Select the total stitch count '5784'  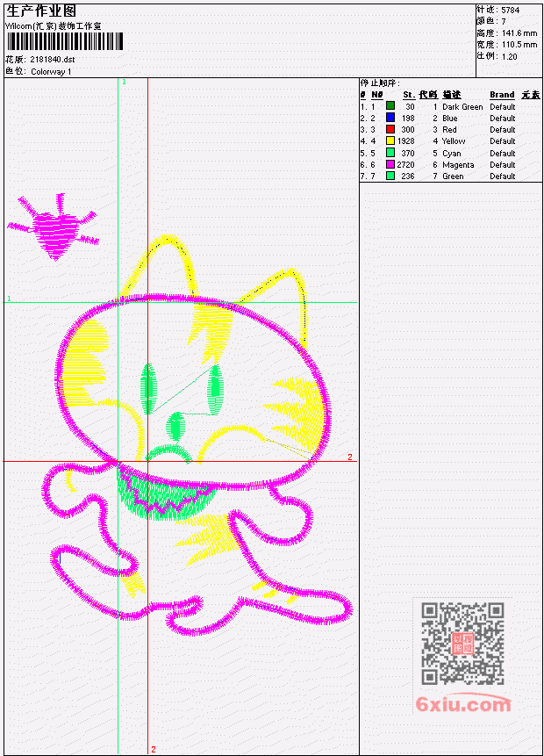(x=511, y=11)
